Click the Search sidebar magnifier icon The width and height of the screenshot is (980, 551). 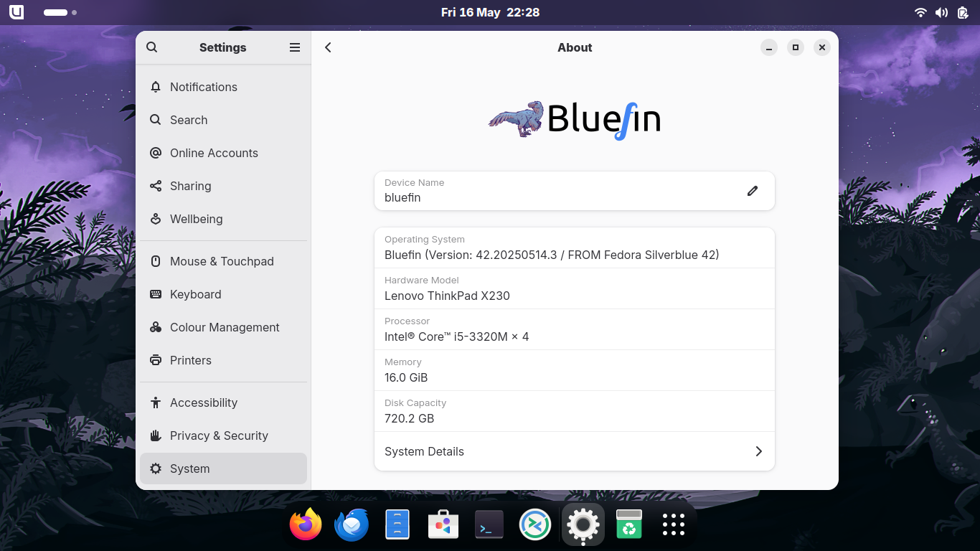point(156,120)
